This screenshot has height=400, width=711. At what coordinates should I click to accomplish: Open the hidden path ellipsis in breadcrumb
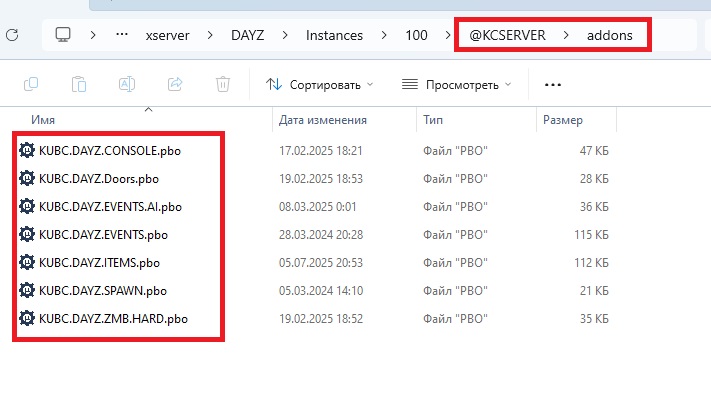point(122,34)
